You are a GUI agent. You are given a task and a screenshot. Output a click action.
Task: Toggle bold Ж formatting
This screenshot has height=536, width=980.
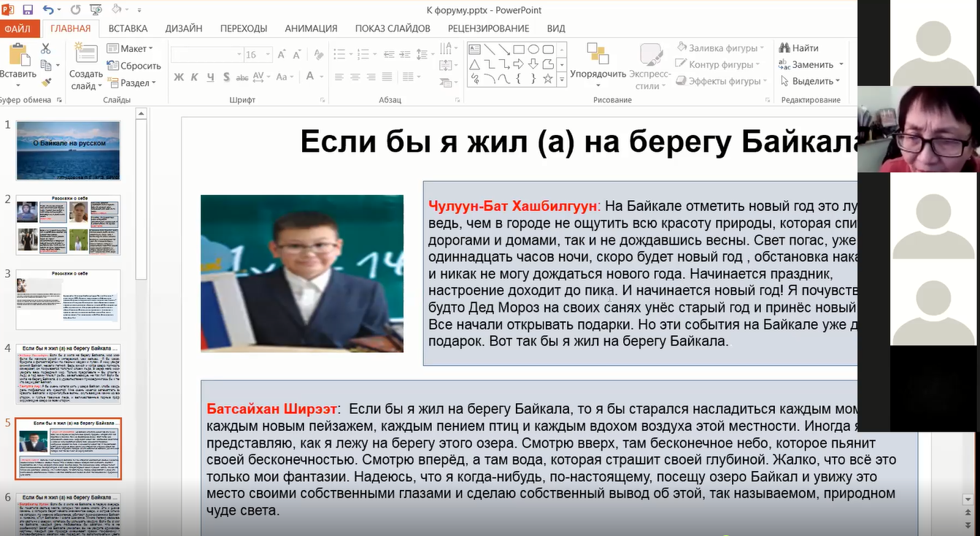pyautogui.click(x=178, y=77)
